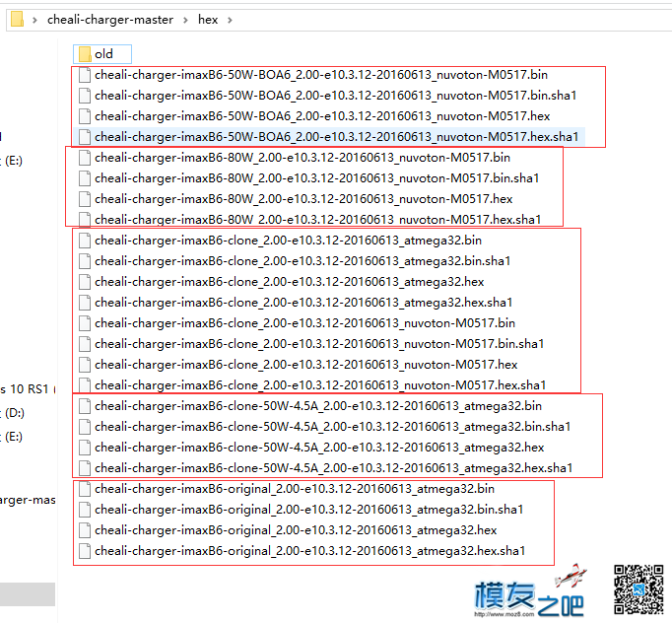Select imaxB6-50W-BOA6 nuvoton-M0517.hex.sha1 file

click(x=329, y=137)
